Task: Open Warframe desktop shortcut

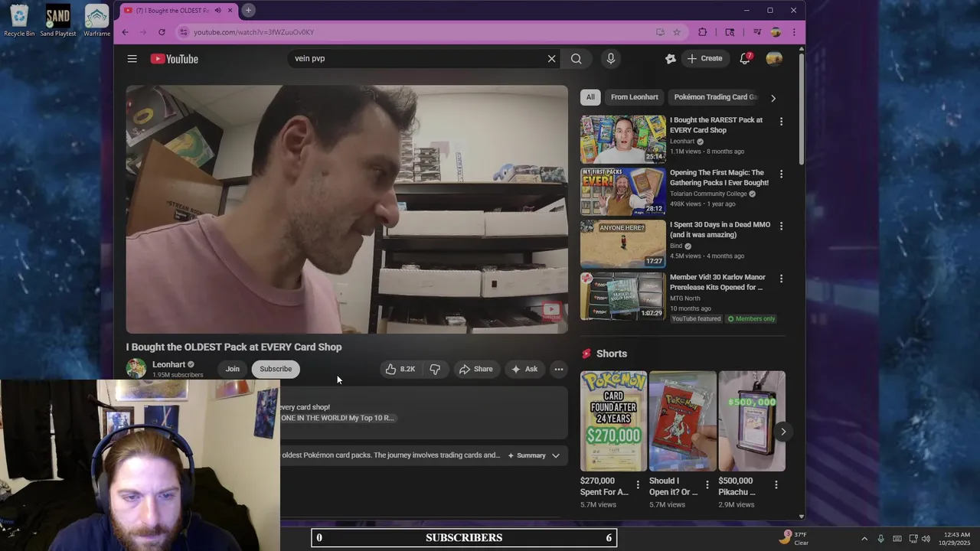Action: point(96,21)
